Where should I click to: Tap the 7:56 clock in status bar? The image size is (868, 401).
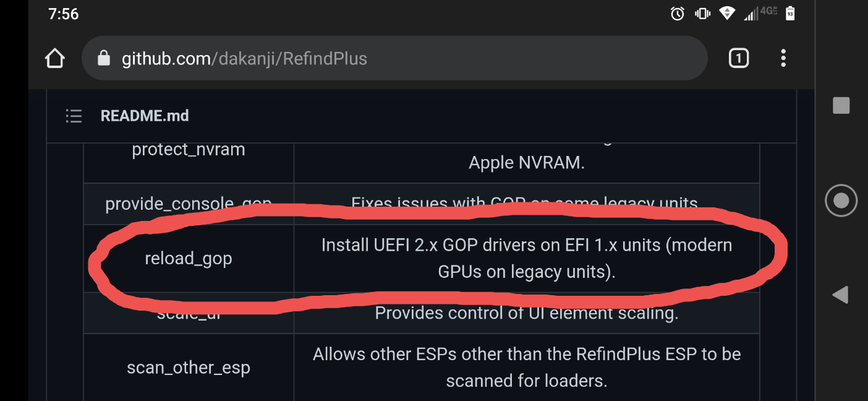pos(64,14)
